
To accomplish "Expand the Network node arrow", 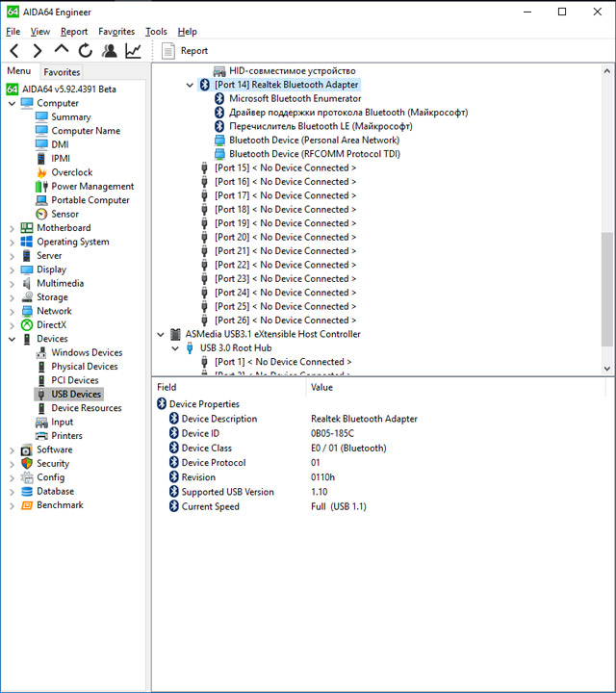I will 12,312.
